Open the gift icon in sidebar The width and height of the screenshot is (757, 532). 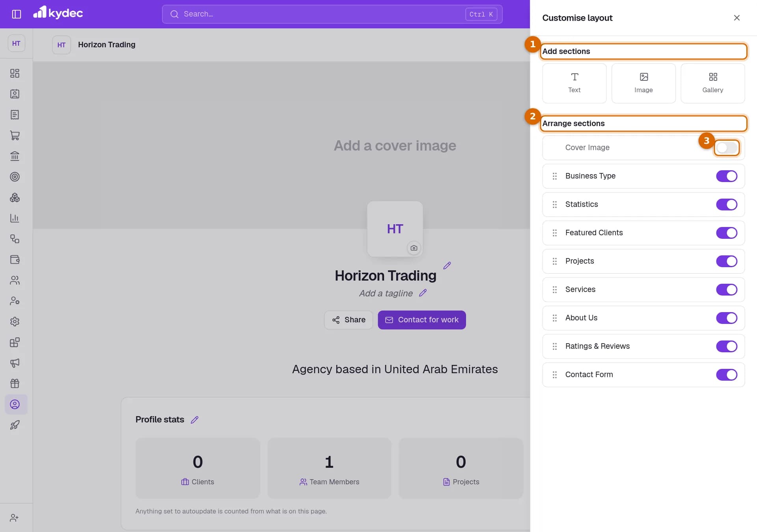pyautogui.click(x=15, y=383)
